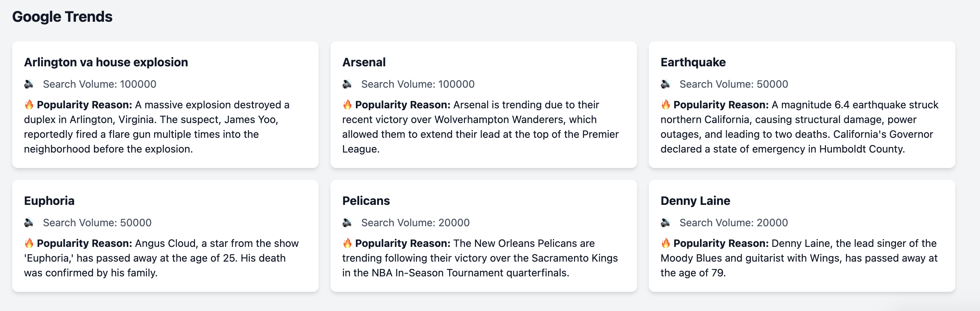Screen dimensions: 980x311
Task: Click the fire icon in the Arlington card
Action: point(29,105)
